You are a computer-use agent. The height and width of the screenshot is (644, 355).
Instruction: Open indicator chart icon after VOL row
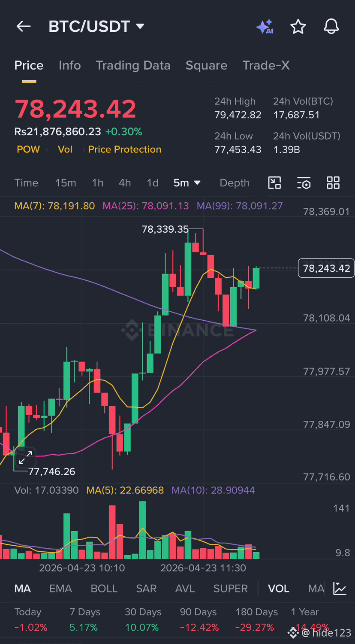(340, 589)
